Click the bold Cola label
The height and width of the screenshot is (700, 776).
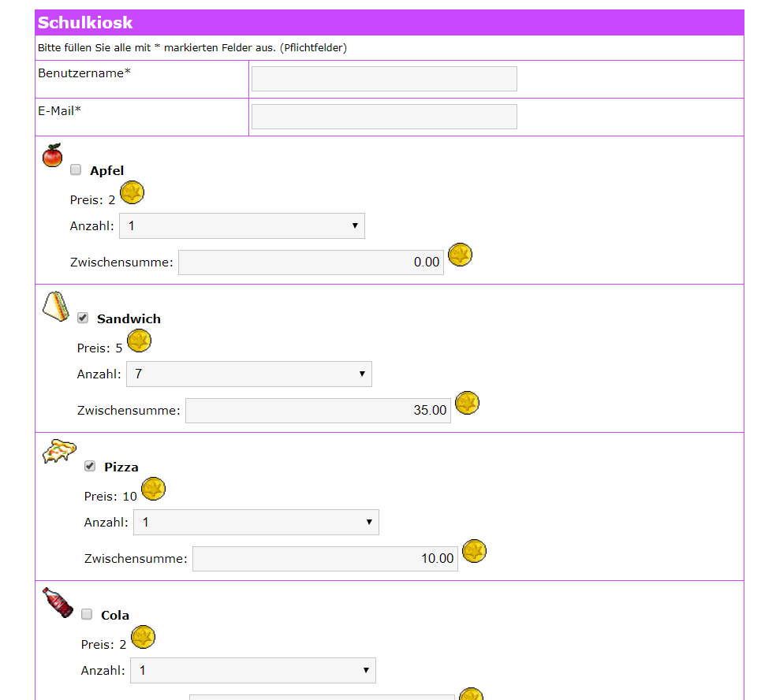[115, 615]
